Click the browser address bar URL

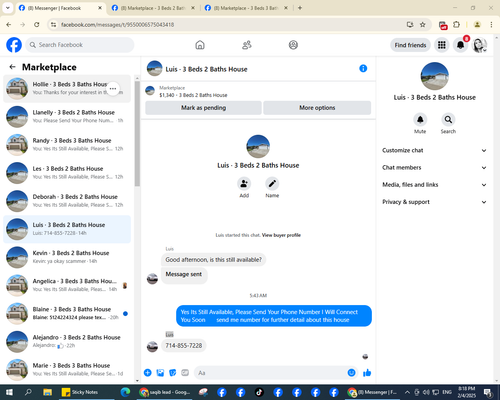click(117, 25)
